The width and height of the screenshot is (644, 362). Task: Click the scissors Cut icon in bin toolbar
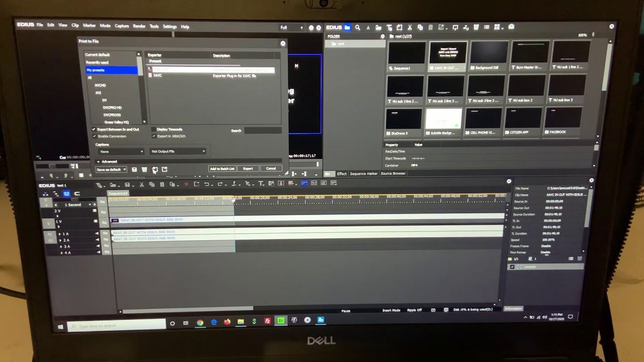point(410,27)
